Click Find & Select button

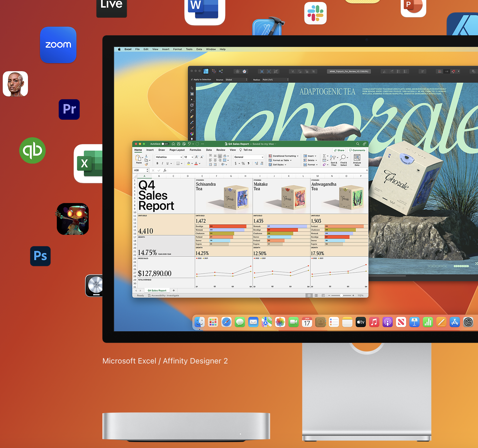pyautogui.click(x=344, y=160)
